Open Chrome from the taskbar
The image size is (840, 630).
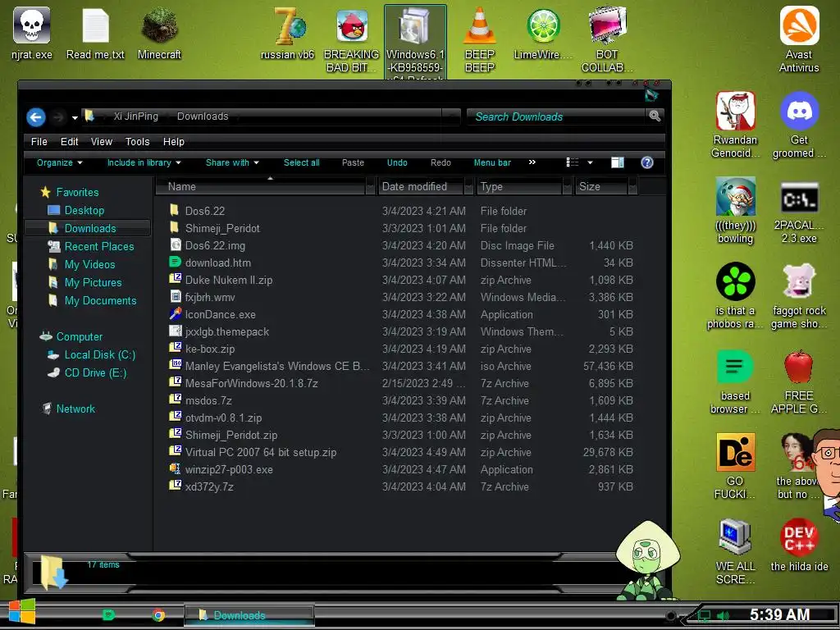click(158, 615)
